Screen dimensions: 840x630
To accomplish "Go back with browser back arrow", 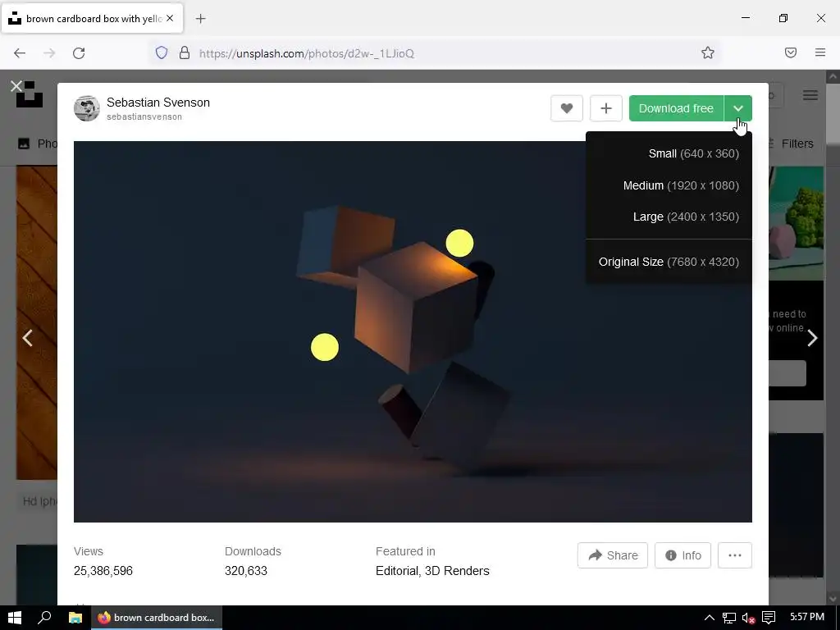I will pyautogui.click(x=20, y=53).
